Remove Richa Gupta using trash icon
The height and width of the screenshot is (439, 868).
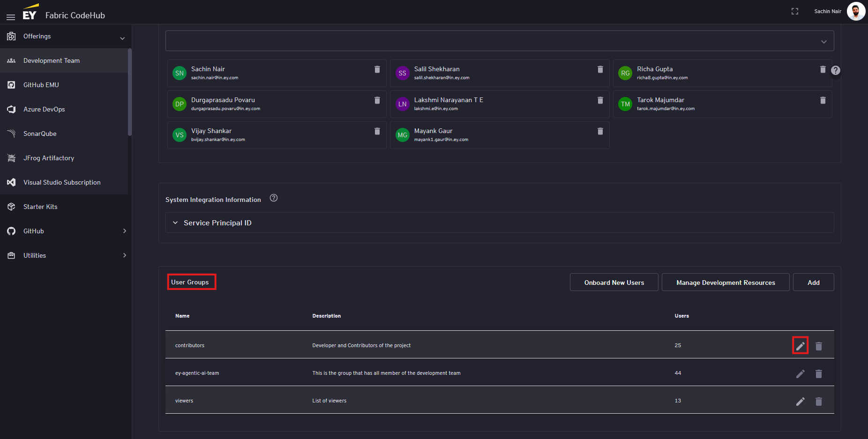point(823,69)
